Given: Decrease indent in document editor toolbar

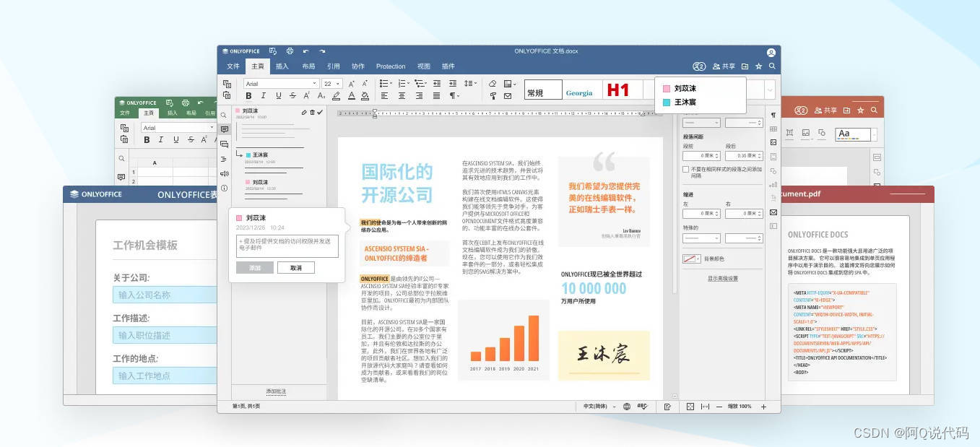Looking at the screenshot, I should click(436, 84).
